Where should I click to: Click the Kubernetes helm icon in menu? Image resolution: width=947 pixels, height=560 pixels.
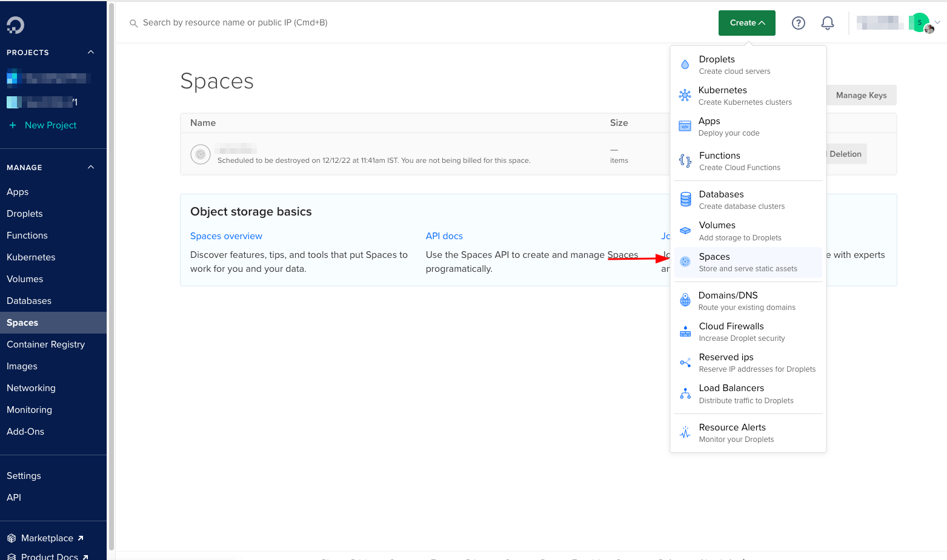[x=685, y=96]
